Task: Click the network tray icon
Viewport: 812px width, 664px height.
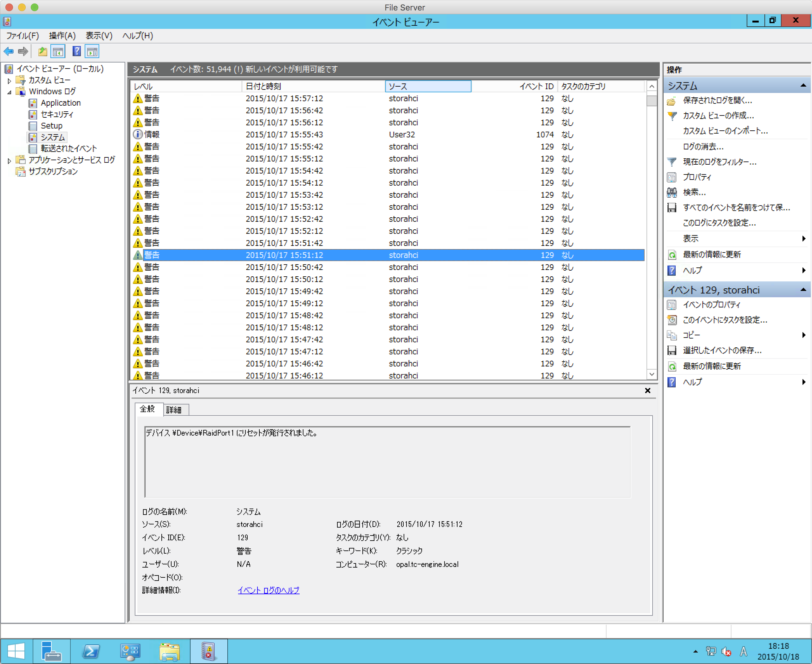Action: pyautogui.click(x=711, y=651)
